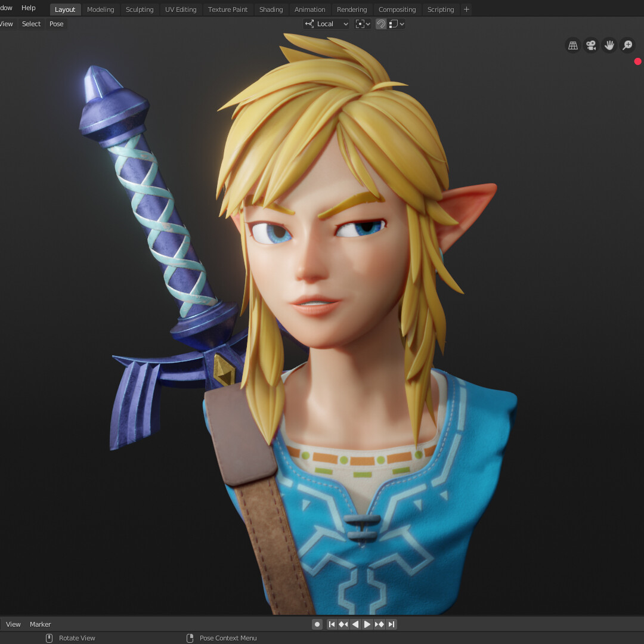Add a new workspace tab
The height and width of the screenshot is (644, 644).
pos(466,10)
